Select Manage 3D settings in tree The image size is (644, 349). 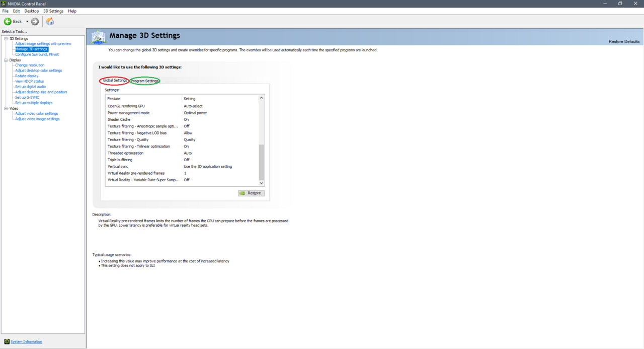coord(31,49)
